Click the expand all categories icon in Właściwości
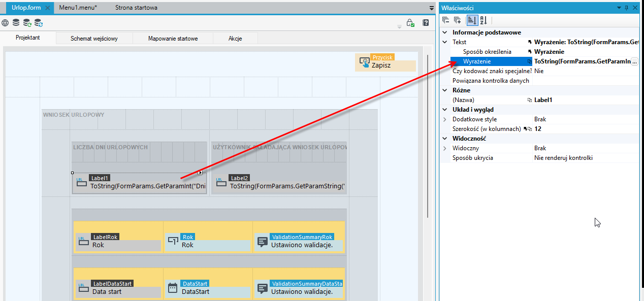The image size is (644, 301). coord(457,20)
